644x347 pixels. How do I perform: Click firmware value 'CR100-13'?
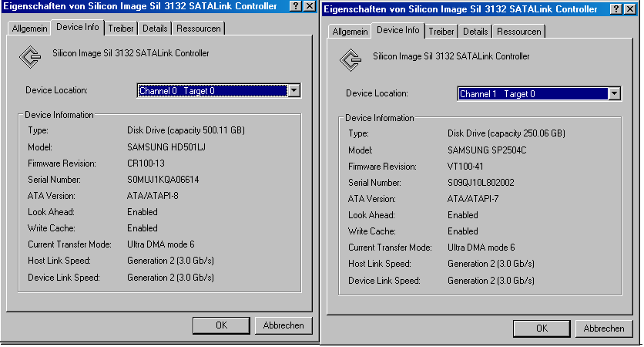pos(146,163)
